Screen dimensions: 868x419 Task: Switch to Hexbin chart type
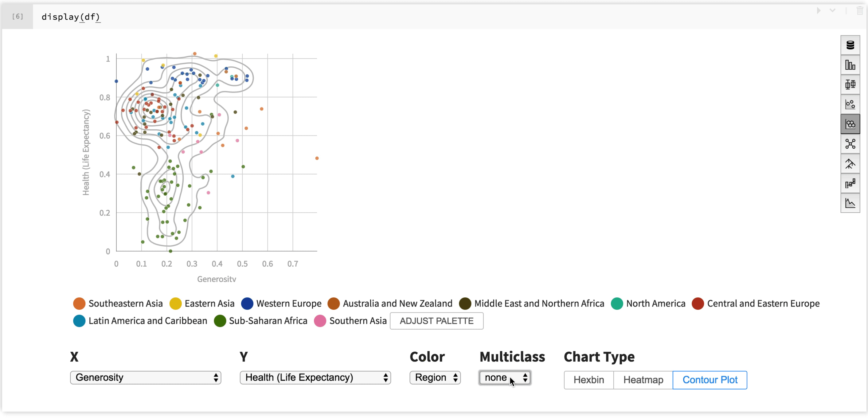(589, 379)
